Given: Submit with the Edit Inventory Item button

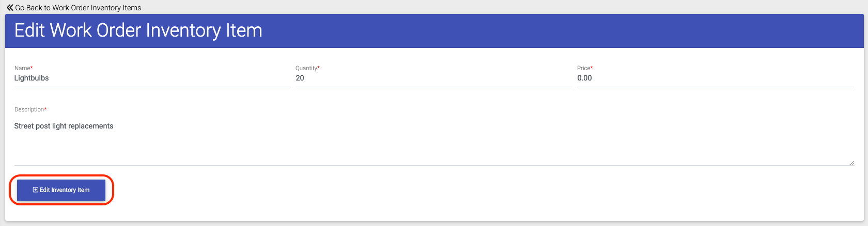Looking at the screenshot, I should tap(61, 190).
